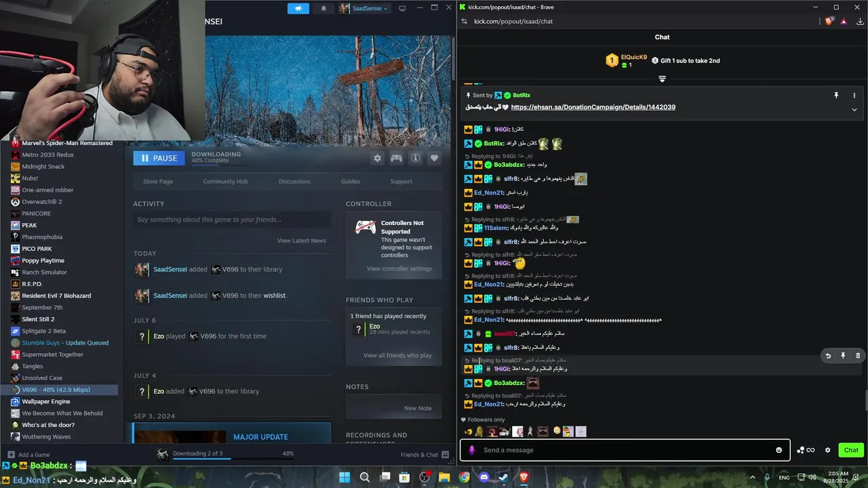This screenshot has width=868, height=488.
Task: Open File Explorer from taskbar
Action: (444, 477)
